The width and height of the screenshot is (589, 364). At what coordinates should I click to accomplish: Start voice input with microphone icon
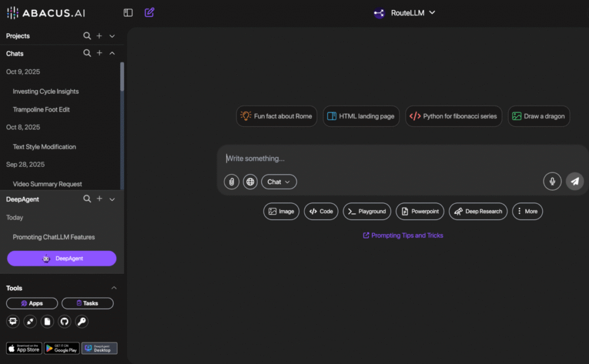coord(552,182)
